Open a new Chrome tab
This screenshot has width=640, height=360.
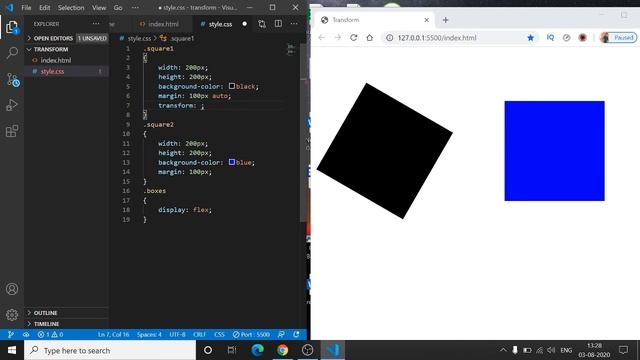pos(445,20)
